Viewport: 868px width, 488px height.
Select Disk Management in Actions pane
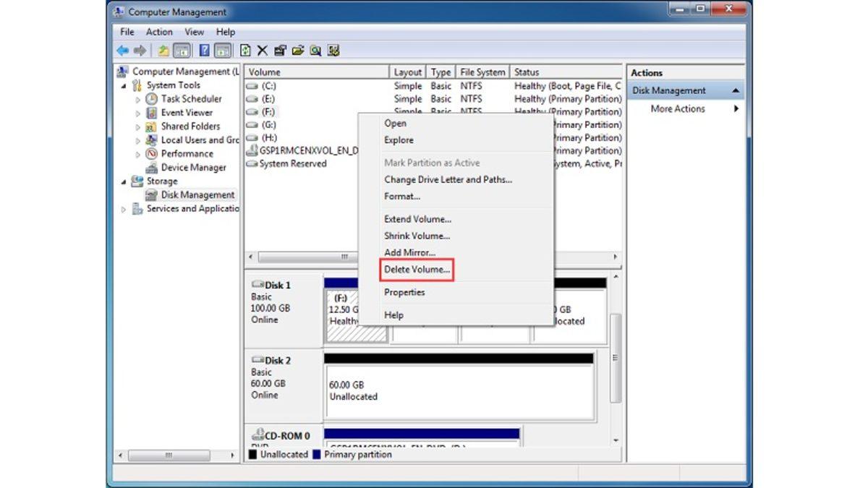[667, 90]
